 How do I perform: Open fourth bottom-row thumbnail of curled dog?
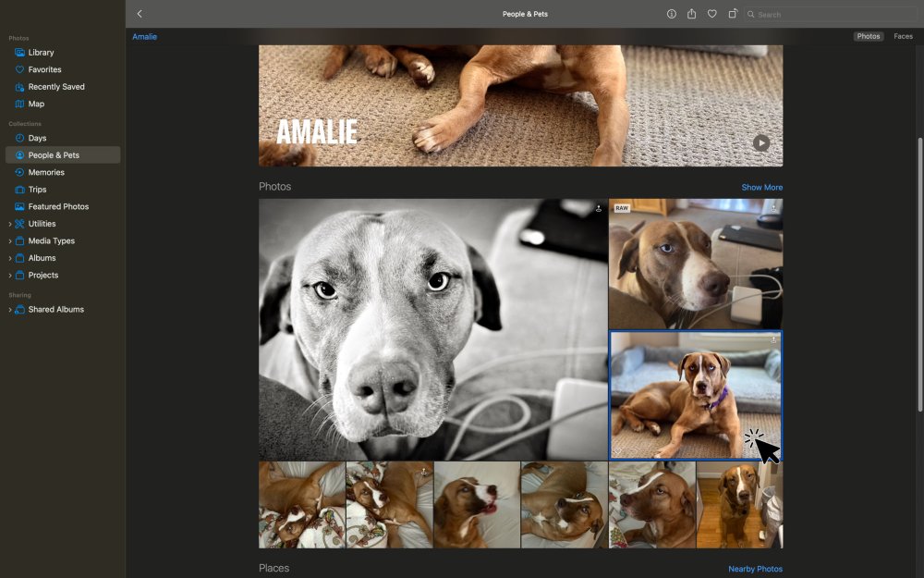point(565,505)
